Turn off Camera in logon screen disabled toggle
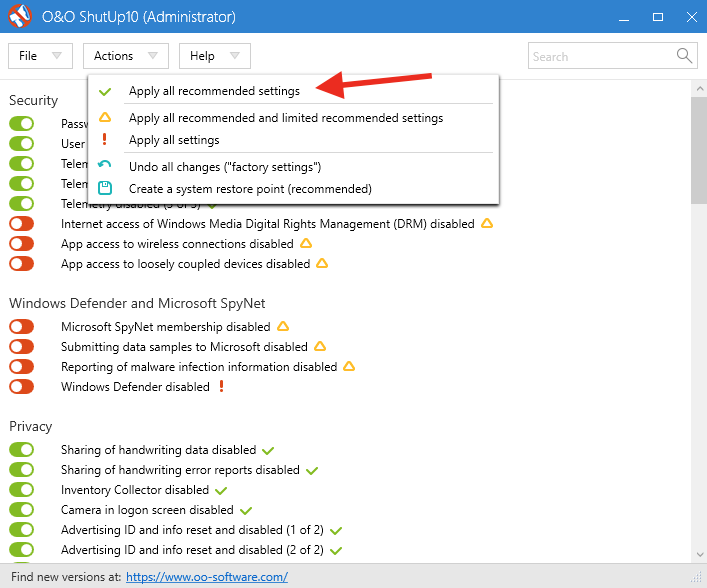This screenshot has height=588, width=707. [x=21, y=510]
